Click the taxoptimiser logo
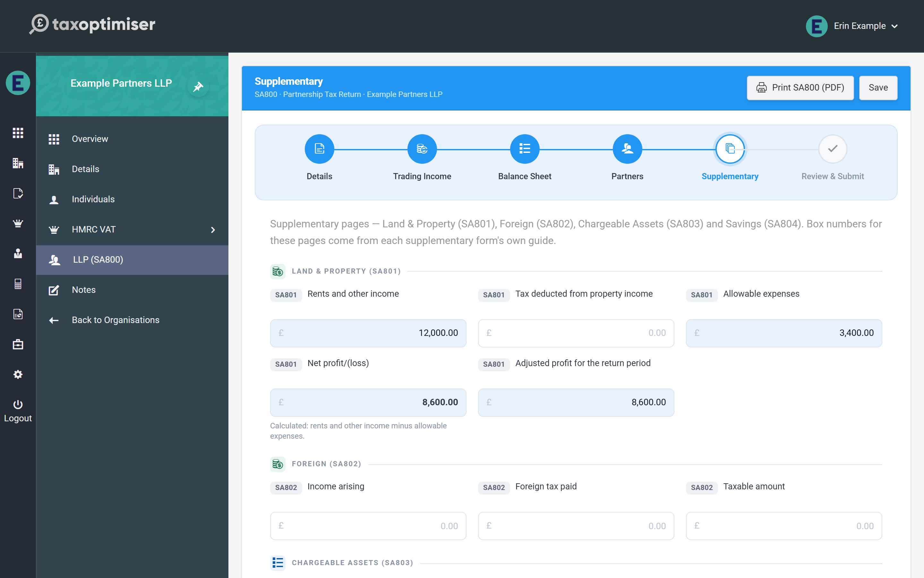Screen dimensions: 924x578 click(x=92, y=24)
